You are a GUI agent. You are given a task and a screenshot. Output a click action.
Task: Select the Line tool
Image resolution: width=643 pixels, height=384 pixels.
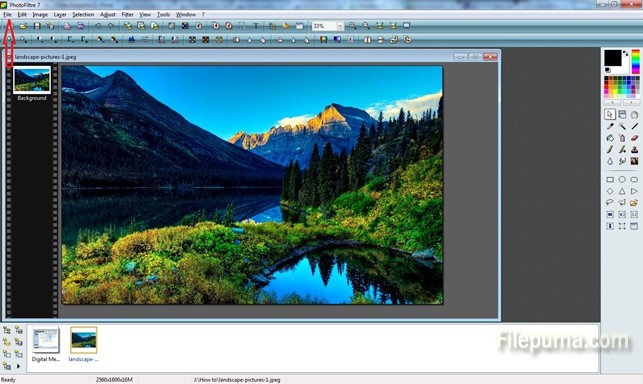pos(634,126)
